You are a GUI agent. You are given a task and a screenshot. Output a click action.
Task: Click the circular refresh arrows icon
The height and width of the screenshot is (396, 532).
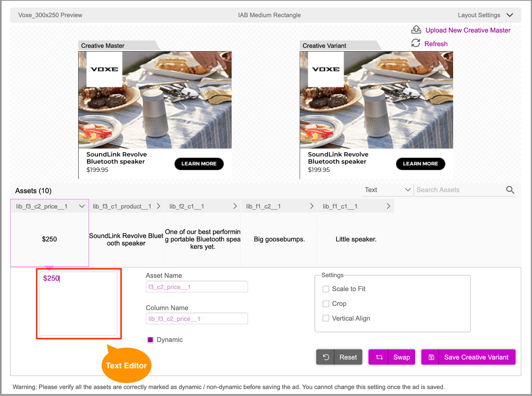click(416, 43)
